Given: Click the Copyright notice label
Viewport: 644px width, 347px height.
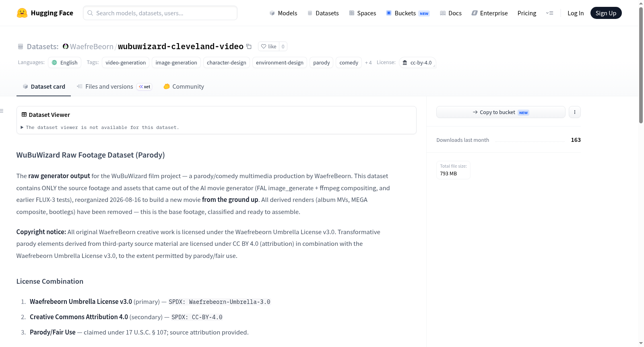Looking at the screenshot, I should click(41, 232).
